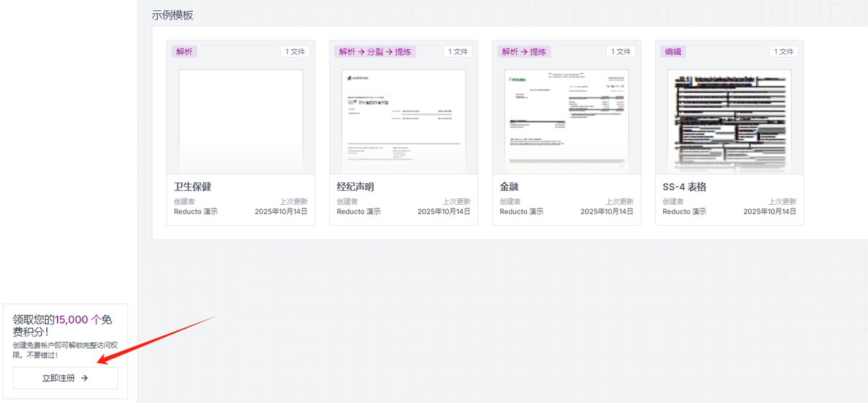Click the 解析 → 分裂 → 提炼 tag
Screen dimensions: 868x403
pyautogui.click(x=375, y=51)
